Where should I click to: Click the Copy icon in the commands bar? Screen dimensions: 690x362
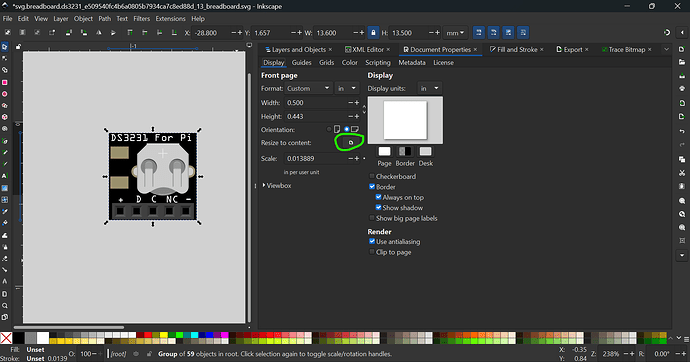pyautogui.click(x=682, y=159)
